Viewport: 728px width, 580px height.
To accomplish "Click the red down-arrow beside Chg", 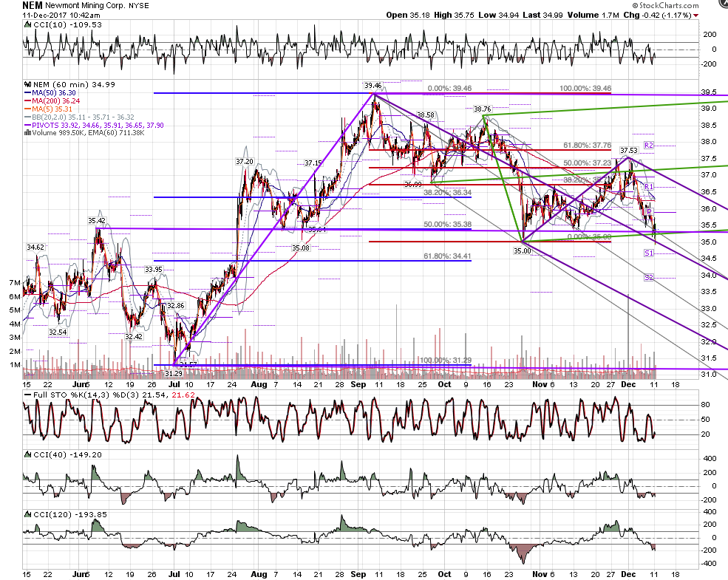I will click(x=696, y=16).
